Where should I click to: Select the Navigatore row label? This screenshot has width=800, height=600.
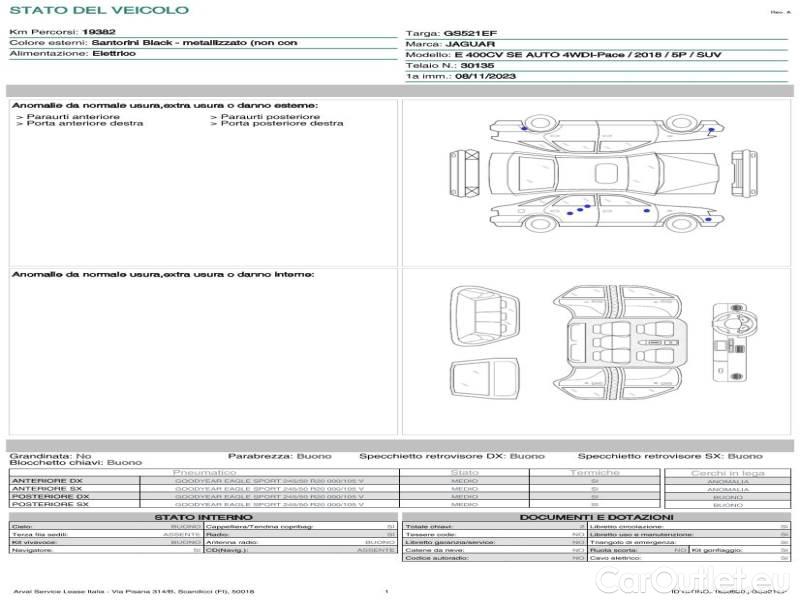click(30, 550)
